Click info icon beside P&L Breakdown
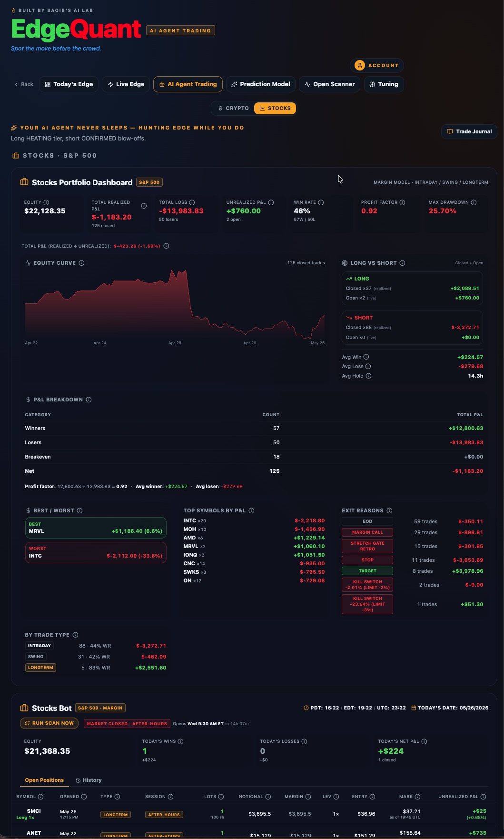 point(89,400)
